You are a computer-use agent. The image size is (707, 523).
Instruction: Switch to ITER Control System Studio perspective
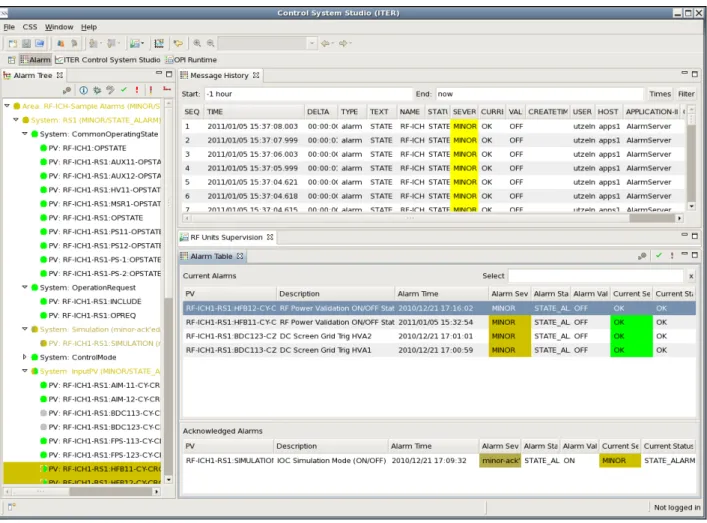[107, 60]
